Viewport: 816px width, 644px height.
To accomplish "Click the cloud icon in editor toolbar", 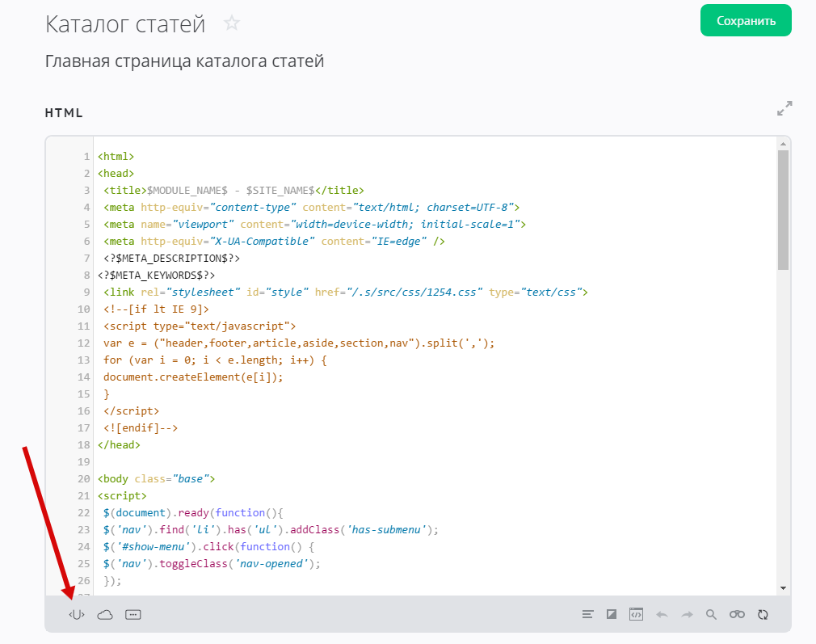I will pyautogui.click(x=105, y=615).
